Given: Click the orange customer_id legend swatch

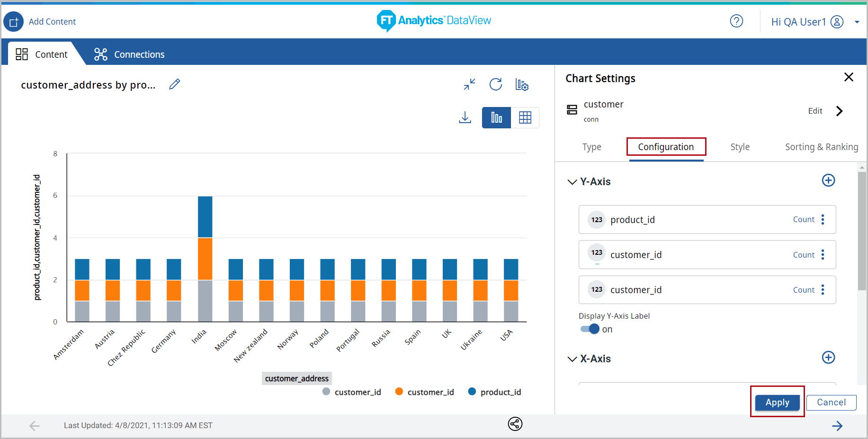Looking at the screenshot, I should (x=399, y=392).
